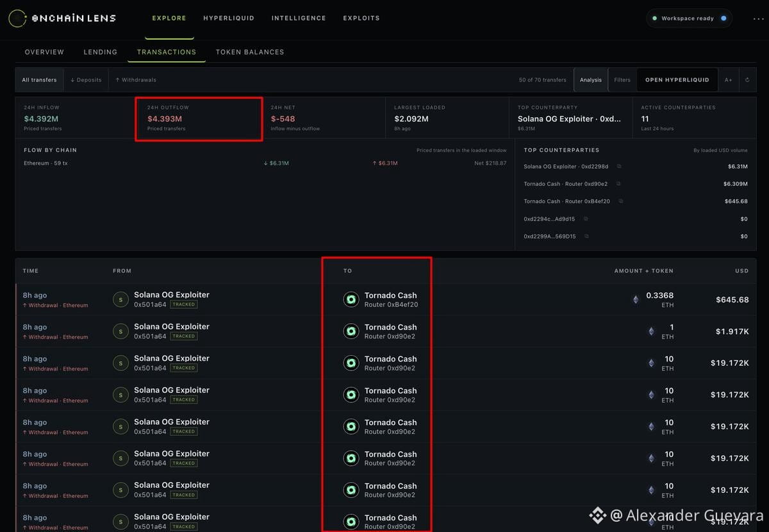This screenshot has height=532, width=769.
Task: Copy the Tornado Cash Router 0xd90e2 address
Action: [619, 184]
